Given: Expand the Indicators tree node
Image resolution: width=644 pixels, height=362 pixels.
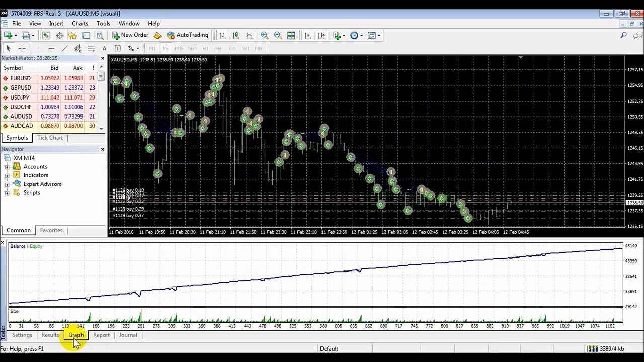Looking at the screenshot, I should [x=7, y=175].
